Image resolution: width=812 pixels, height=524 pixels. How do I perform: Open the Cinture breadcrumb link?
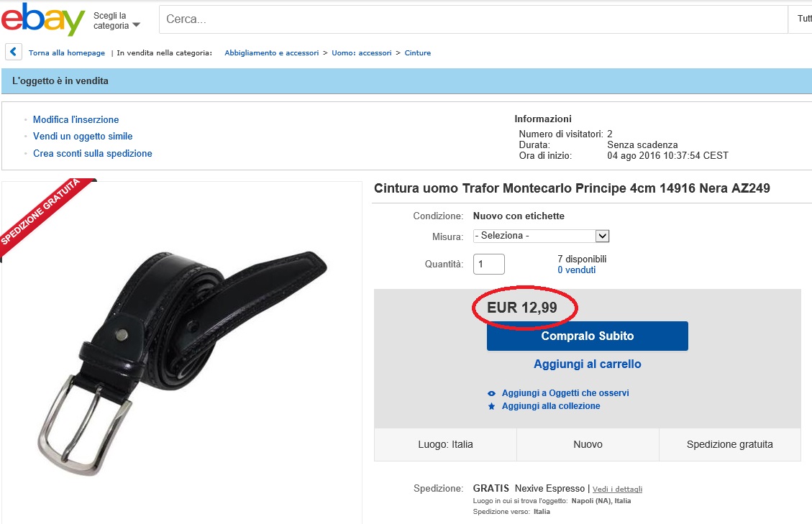(x=417, y=53)
